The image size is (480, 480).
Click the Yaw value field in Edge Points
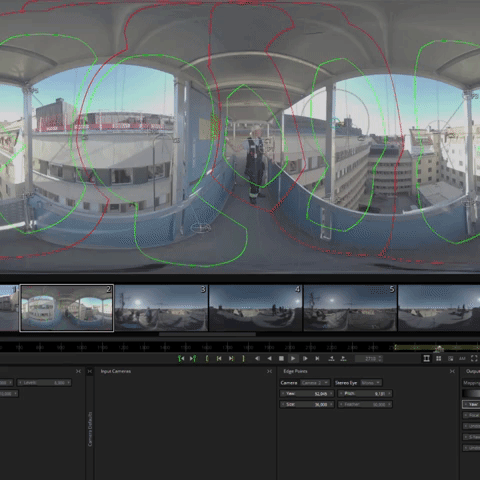click(x=307, y=394)
